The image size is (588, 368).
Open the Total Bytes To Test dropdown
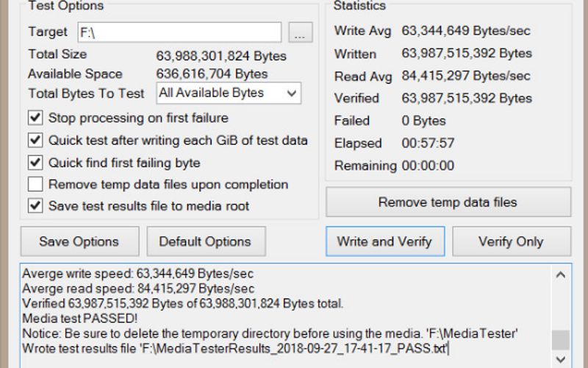click(x=292, y=93)
